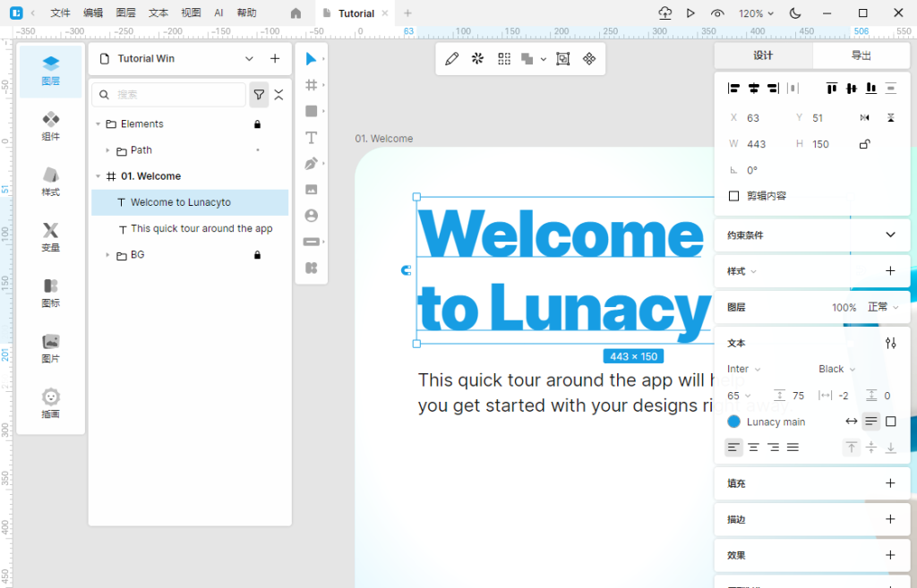The width and height of the screenshot is (917, 588).
Task: Switch to dark mode with moon icon
Action: pyautogui.click(x=795, y=13)
